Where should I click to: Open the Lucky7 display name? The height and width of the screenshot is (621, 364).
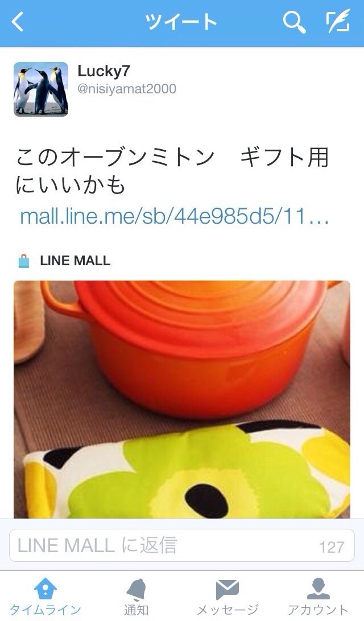[x=104, y=71]
